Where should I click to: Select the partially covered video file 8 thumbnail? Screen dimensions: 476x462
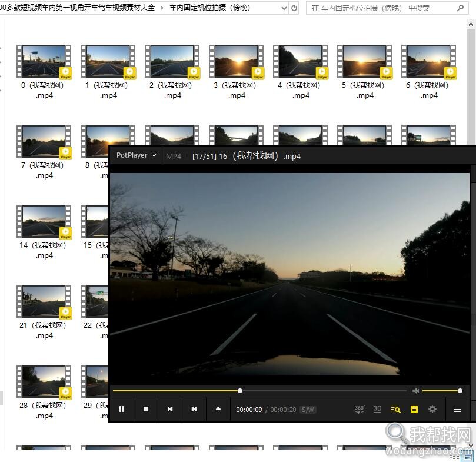pyautogui.click(x=94, y=141)
